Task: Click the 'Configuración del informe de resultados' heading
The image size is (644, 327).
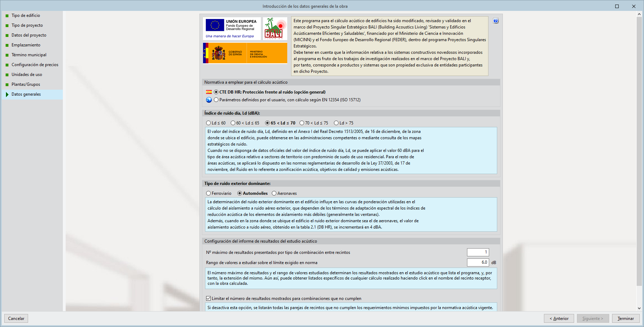Action: 261,241
